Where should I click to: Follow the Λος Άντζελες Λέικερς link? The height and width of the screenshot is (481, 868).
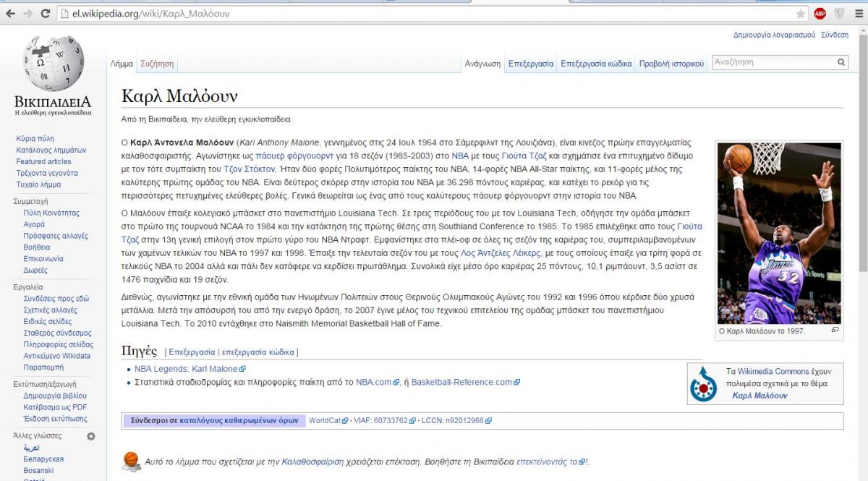click(x=500, y=253)
